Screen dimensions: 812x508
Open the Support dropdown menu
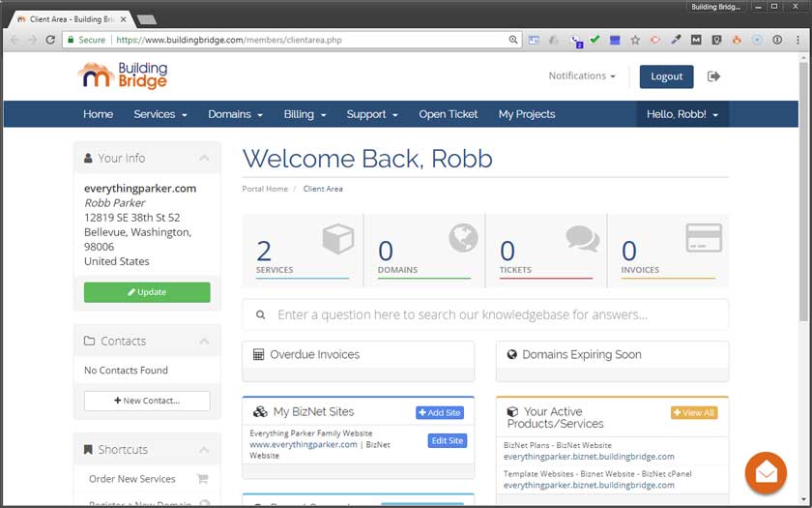[x=372, y=114]
